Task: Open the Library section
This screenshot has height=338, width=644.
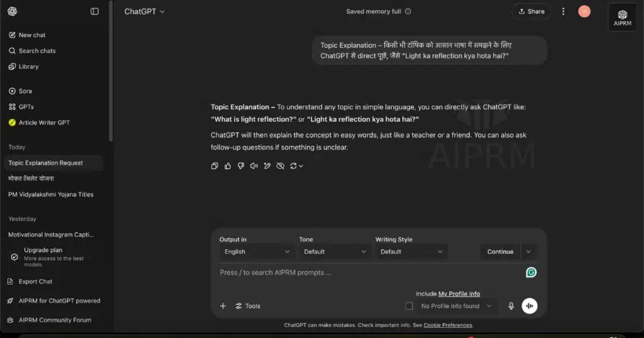Action: tap(23, 67)
